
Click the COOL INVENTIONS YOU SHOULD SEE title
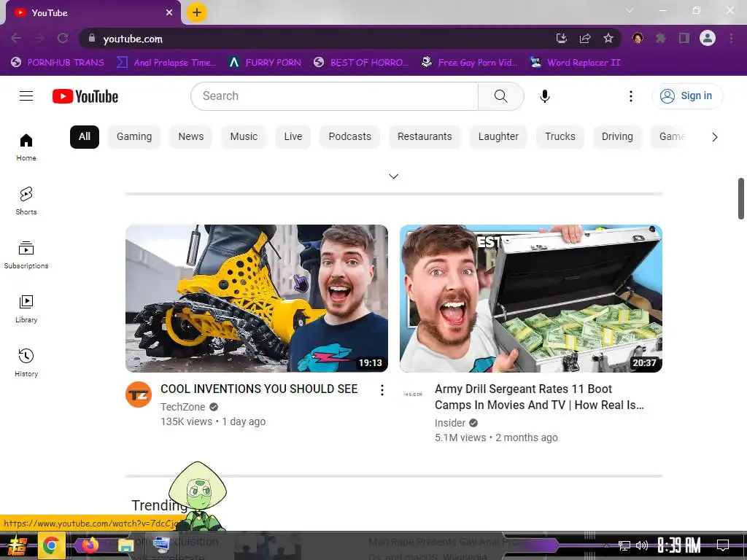click(259, 389)
